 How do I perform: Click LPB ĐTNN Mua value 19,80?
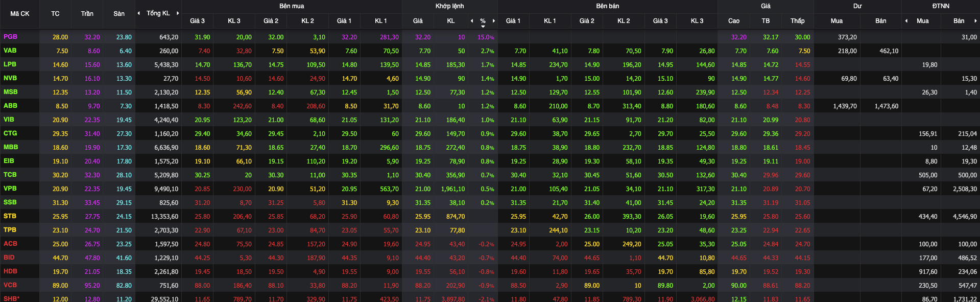(929, 65)
